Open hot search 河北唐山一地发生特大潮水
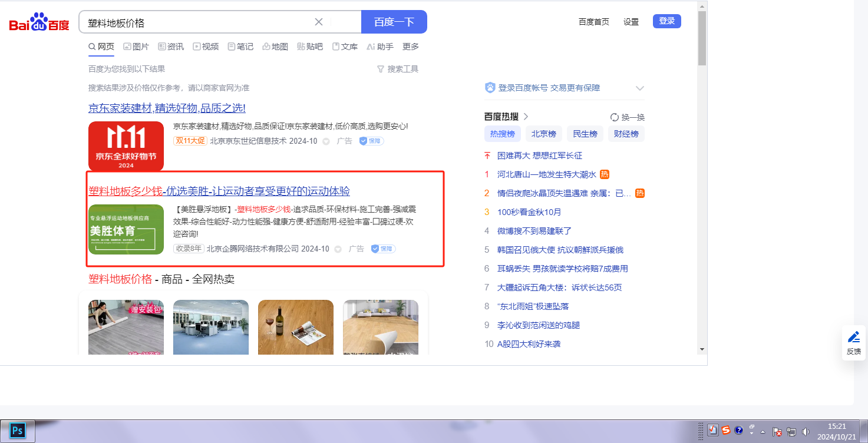868x443 pixels. [547, 174]
